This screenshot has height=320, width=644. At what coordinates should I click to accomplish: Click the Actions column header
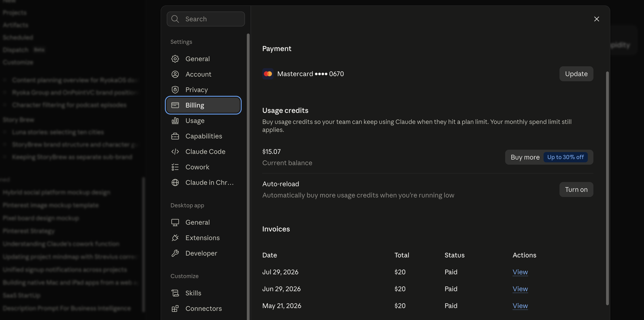pos(524,255)
